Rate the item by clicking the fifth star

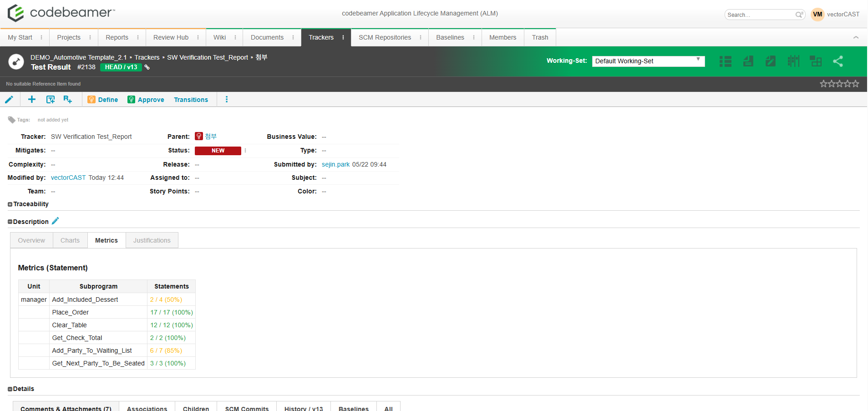[x=856, y=84]
